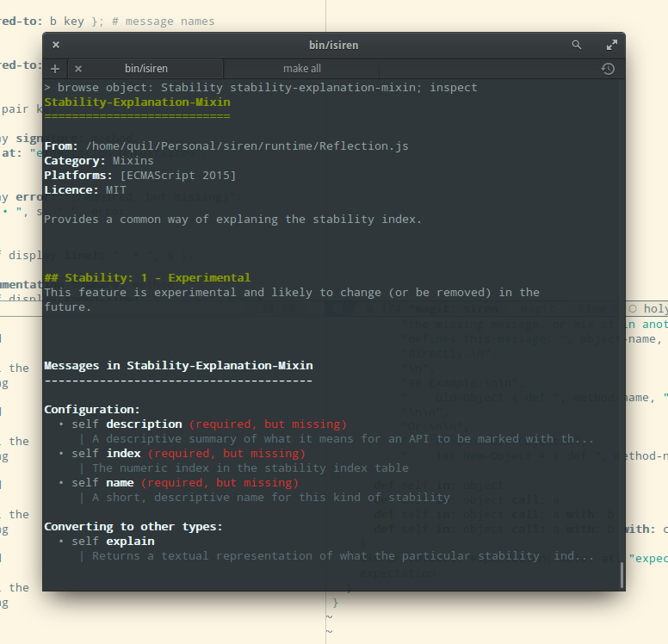Click the Licence: MIT line
Viewport: 668px width, 644px height.
85,190
